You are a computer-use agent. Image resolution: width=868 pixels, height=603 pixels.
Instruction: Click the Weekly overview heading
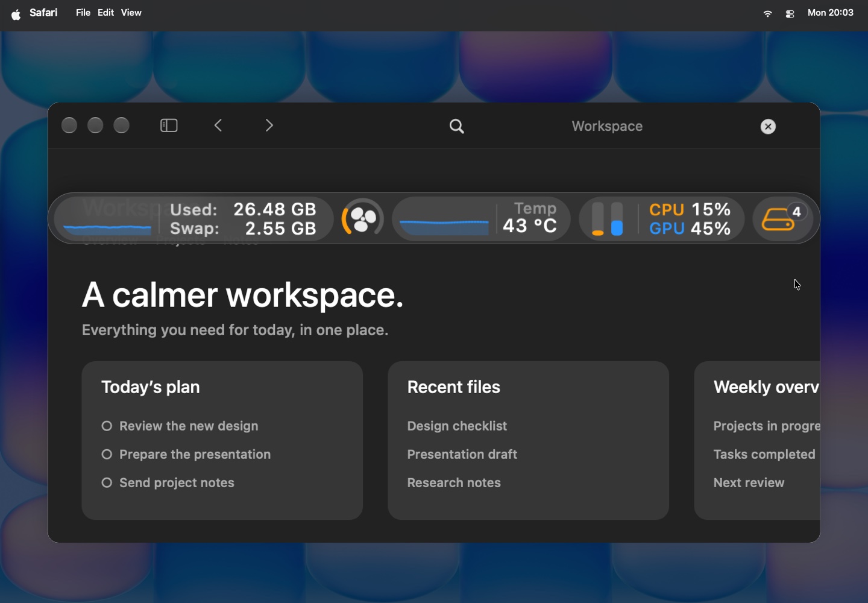766,387
